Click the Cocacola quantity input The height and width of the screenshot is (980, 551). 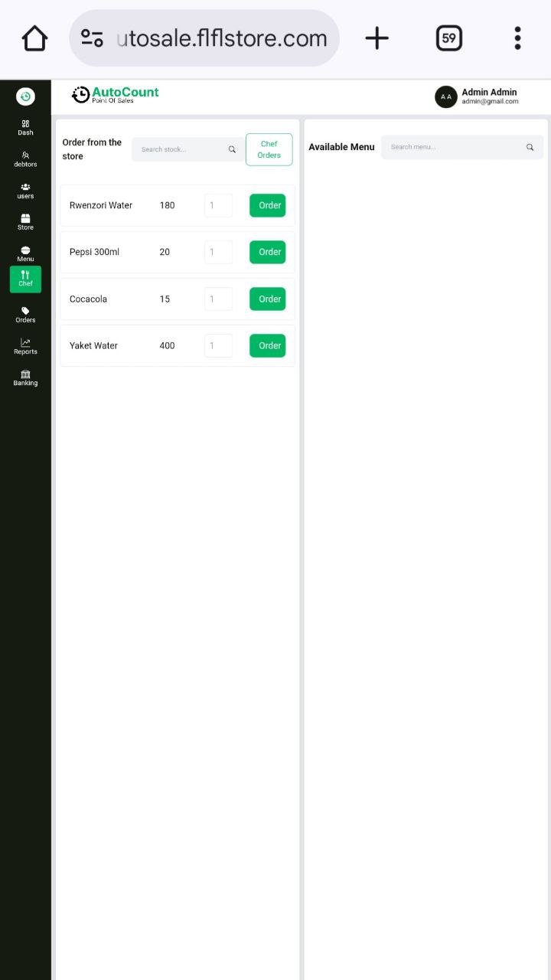point(218,299)
